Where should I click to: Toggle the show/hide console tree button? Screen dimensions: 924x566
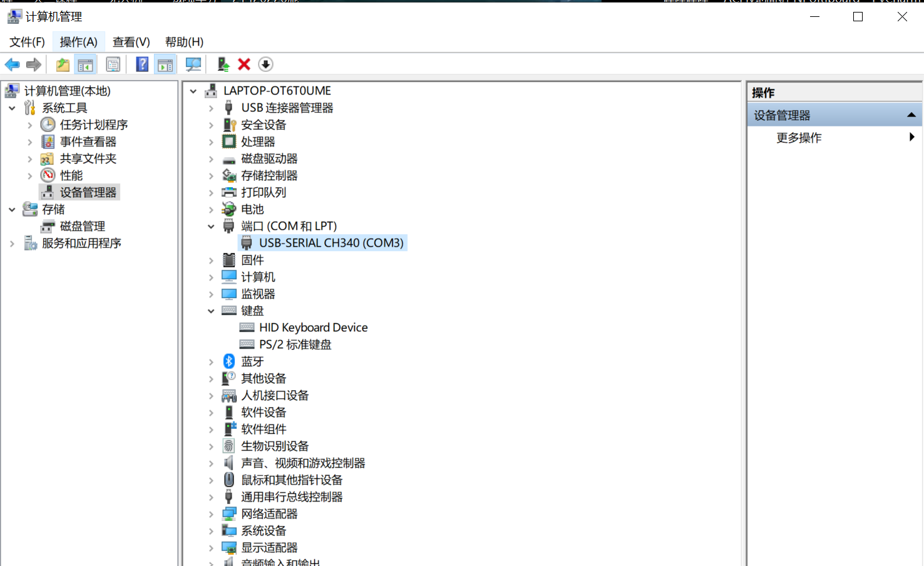pyautogui.click(x=85, y=64)
